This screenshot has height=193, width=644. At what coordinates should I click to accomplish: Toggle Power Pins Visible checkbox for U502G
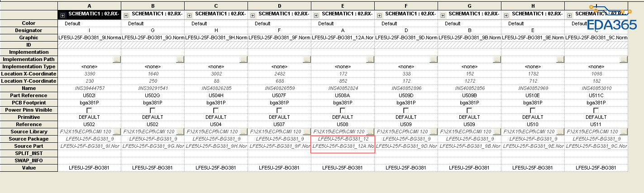(153, 110)
